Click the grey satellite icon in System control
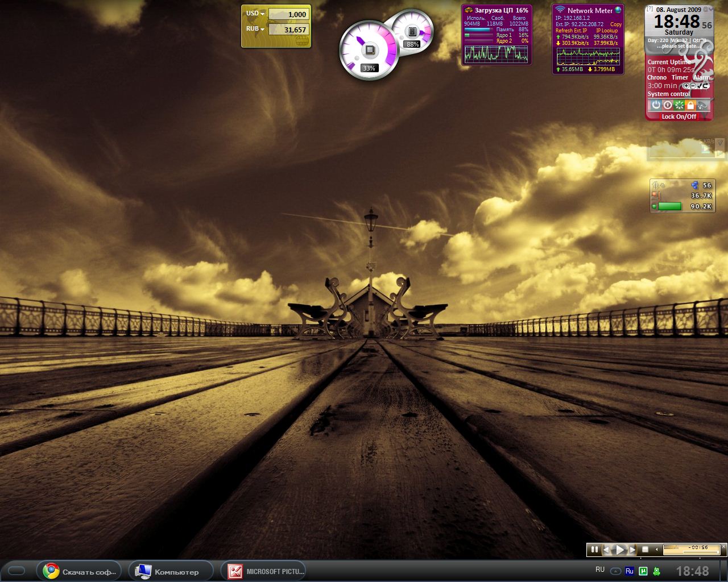 703,105
